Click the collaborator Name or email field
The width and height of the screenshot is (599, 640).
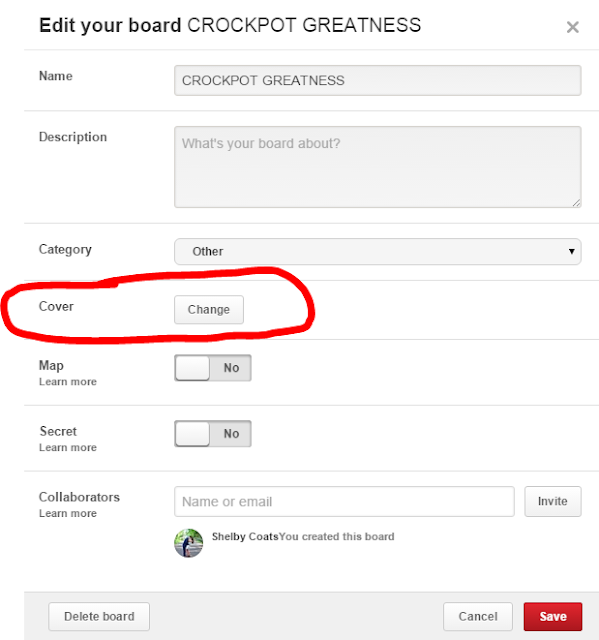point(344,501)
